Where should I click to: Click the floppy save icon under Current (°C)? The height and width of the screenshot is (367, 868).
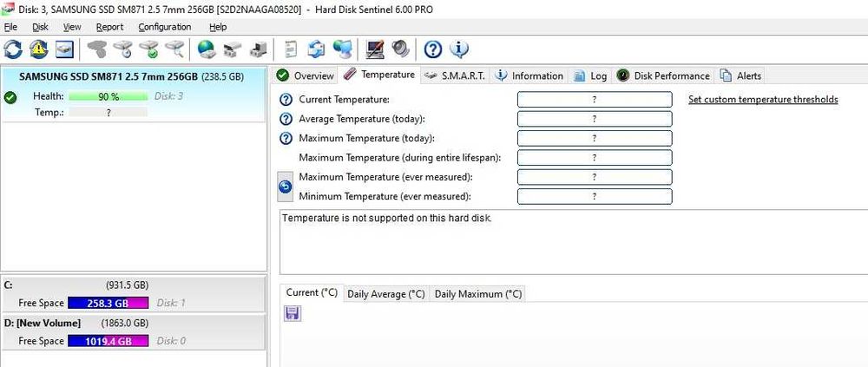(x=293, y=313)
